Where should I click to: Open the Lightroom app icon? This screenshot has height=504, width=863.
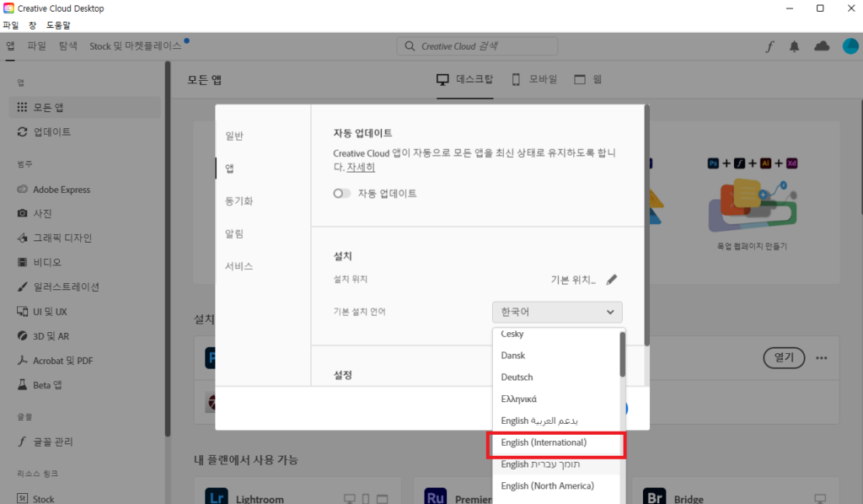tap(217, 496)
